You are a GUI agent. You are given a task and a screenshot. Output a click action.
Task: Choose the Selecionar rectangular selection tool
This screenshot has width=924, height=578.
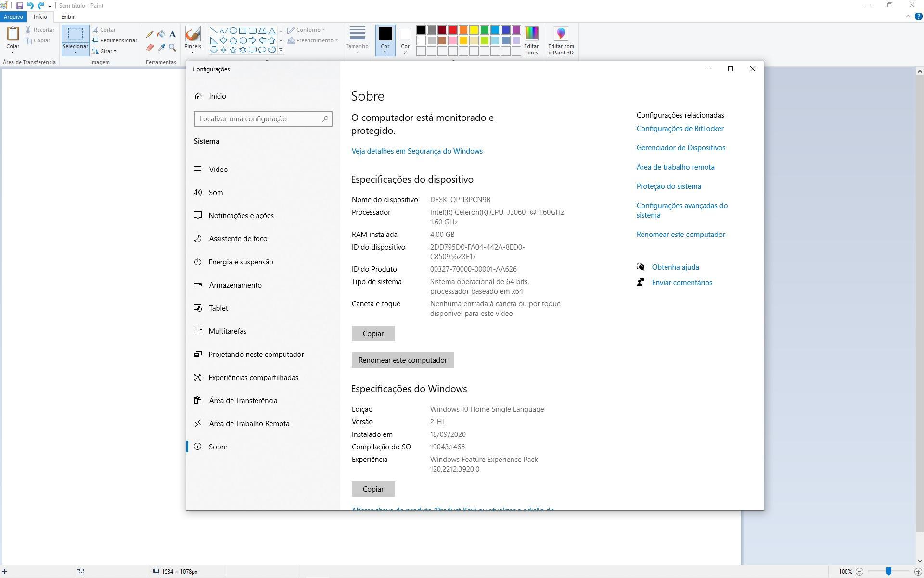pos(75,34)
